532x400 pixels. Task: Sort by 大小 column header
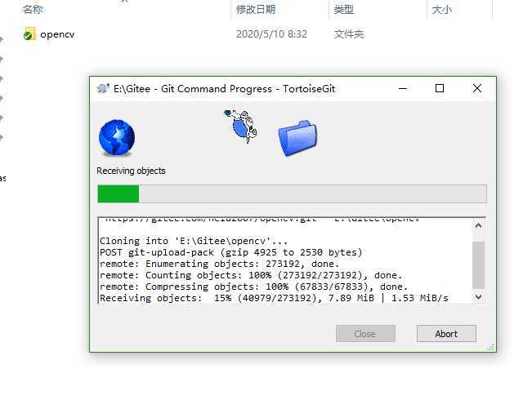442,9
